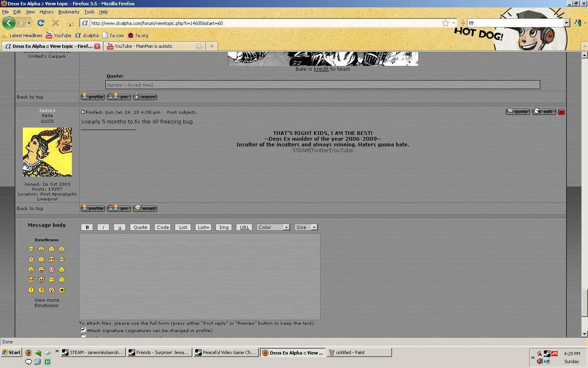Insert the arrow emoticon
The image size is (588, 368).
click(62, 290)
